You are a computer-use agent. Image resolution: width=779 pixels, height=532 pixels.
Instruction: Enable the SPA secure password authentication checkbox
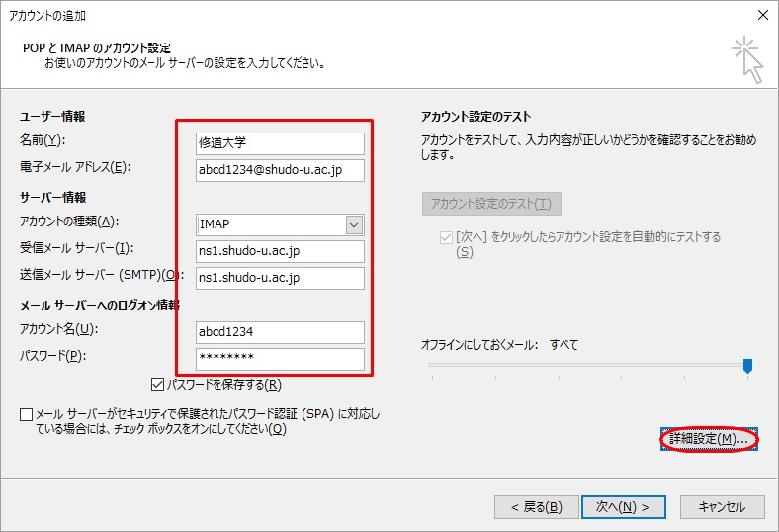point(26,414)
